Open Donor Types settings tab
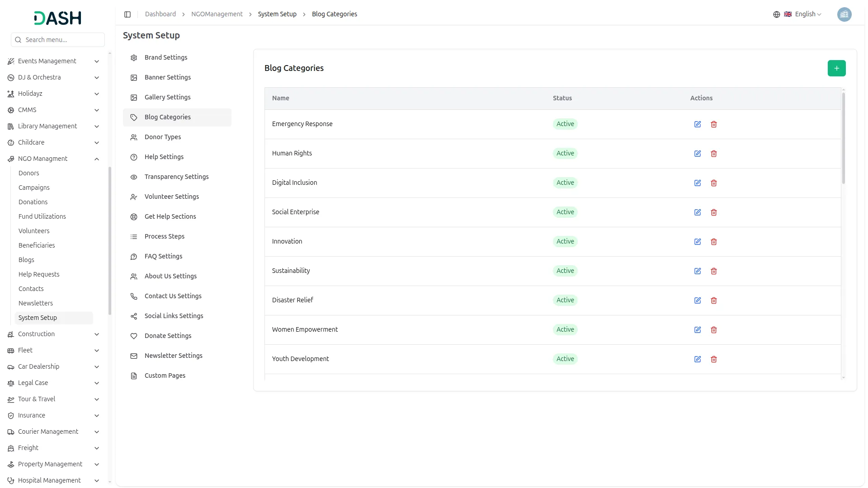This screenshot has width=868, height=488. 163,137
